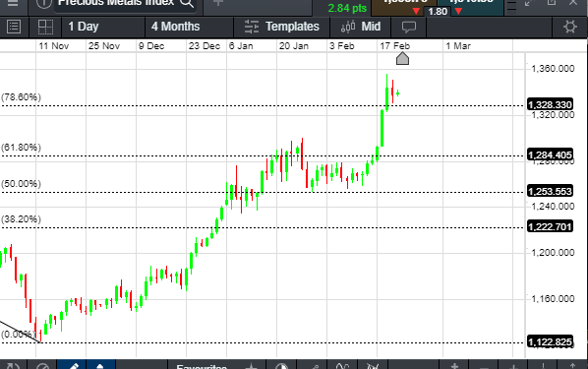Click the 20 Jan date label
Screen dimensions: 588x369
point(294,46)
